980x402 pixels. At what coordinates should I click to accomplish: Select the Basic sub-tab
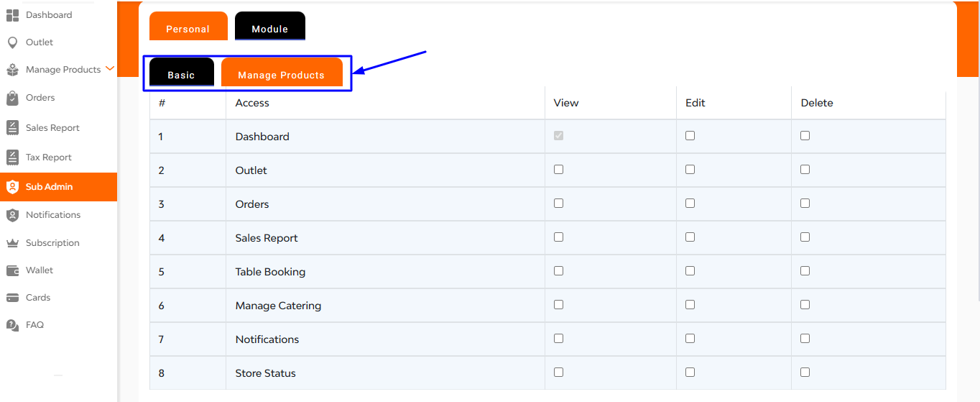click(x=182, y=73)
